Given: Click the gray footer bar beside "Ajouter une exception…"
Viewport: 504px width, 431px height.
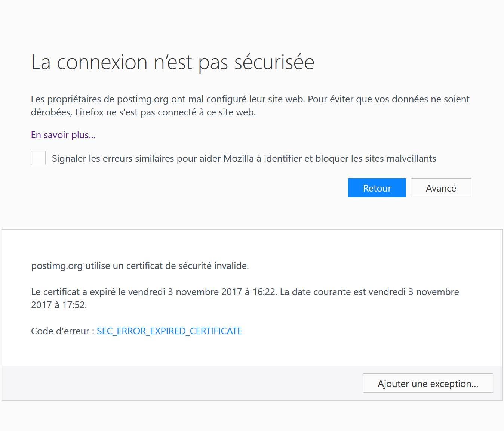Looking at the screenshot, I should point(179,383).
